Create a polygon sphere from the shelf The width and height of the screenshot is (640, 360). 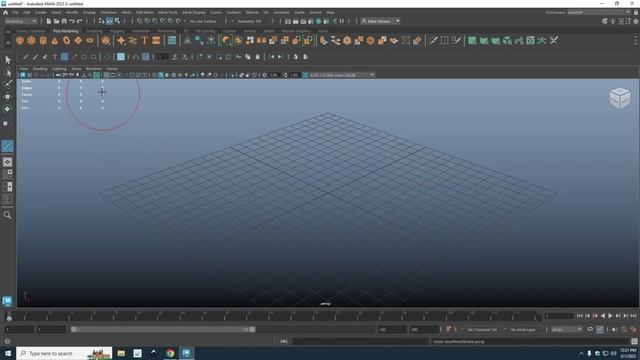[x=20, y=40]
